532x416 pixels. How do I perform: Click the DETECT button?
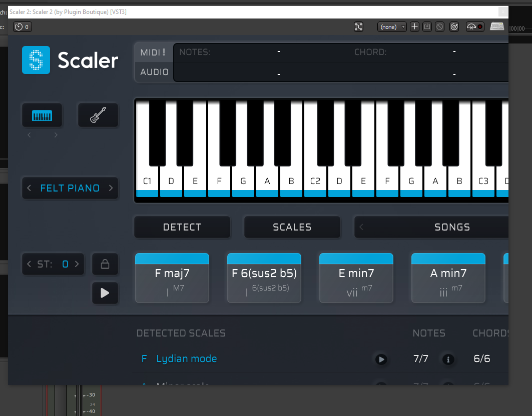click(182, 227)
